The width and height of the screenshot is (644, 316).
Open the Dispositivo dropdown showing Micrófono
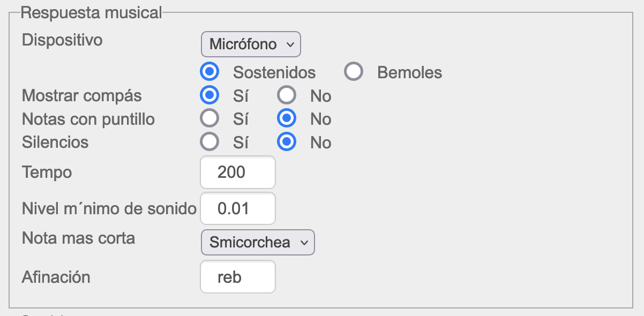click(x=251, y=44)
